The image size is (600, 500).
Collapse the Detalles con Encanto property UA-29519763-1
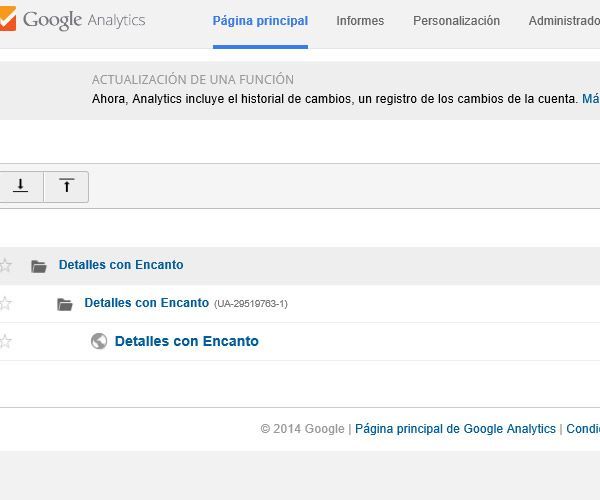147,303
